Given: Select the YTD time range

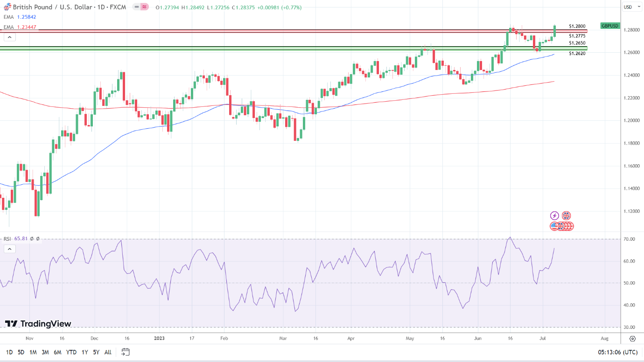Looking at the screenshot, I should pos(71,352).
